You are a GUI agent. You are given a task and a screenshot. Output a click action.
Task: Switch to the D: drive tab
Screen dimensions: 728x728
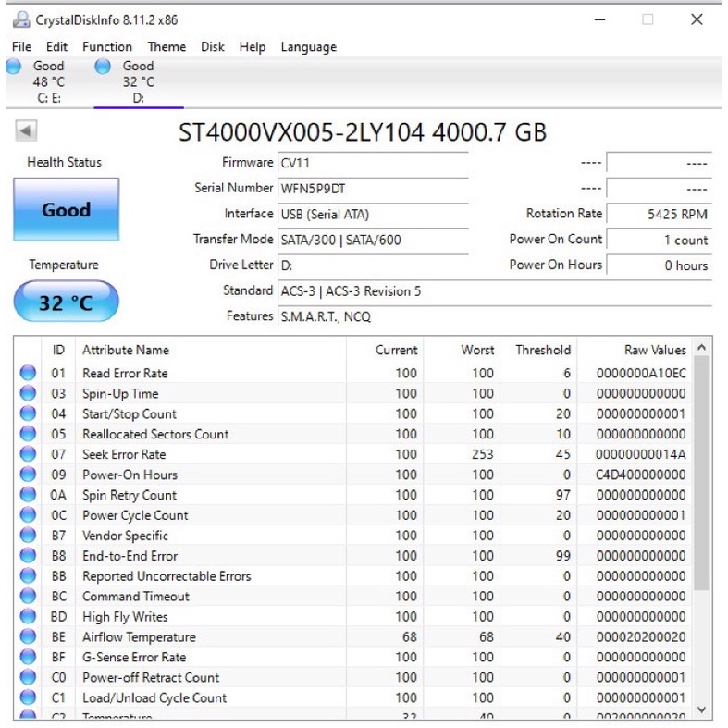139,82
